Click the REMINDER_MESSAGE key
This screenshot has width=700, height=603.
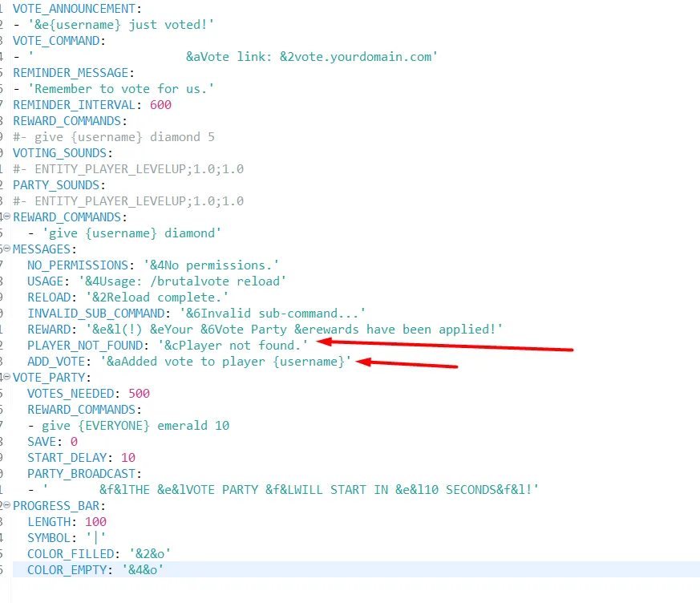71,73
